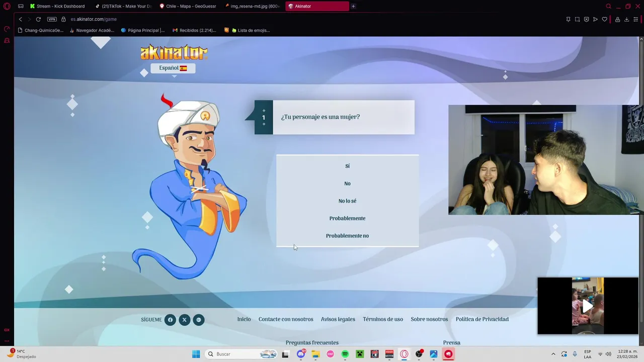The width and height of the screenshot is (644, 362).
Task: Click the padlock site info icon
Action: tap(64, 19)
